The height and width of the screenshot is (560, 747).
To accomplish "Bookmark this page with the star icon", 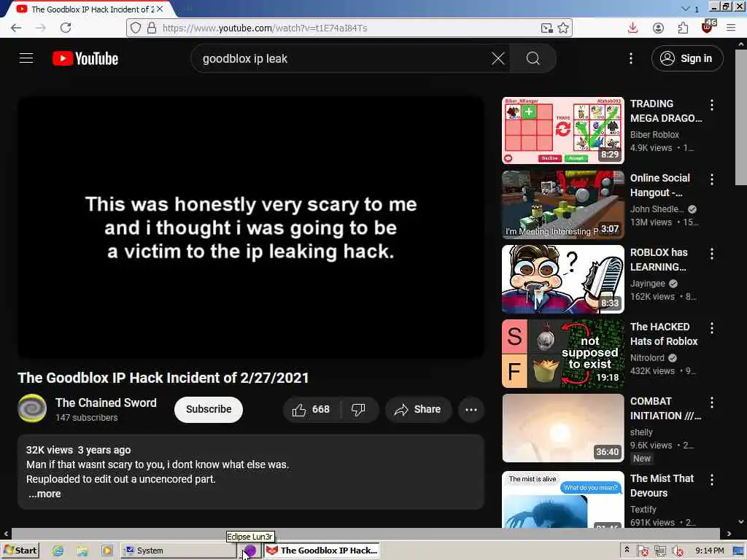I will 563,28.
